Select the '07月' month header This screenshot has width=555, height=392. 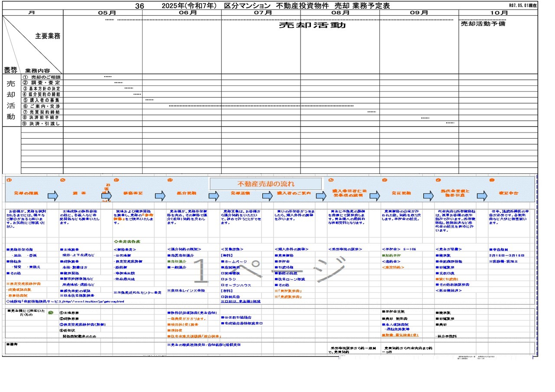pyautogui.click(x=263, y=13)
